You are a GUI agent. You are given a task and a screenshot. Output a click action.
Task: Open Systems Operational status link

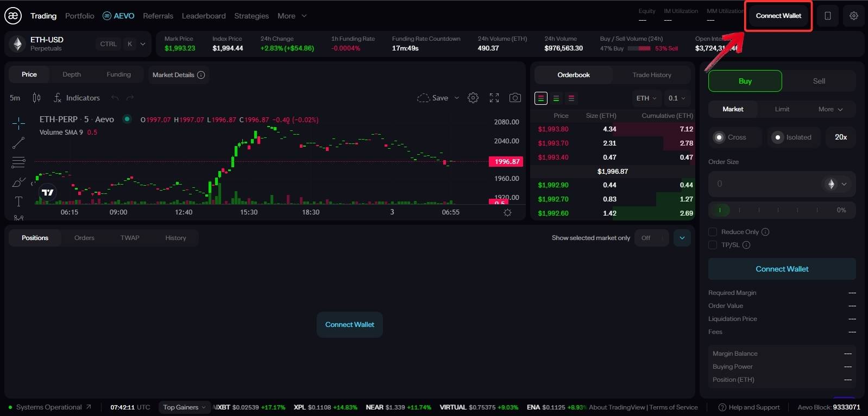click(x=49, y=407)
